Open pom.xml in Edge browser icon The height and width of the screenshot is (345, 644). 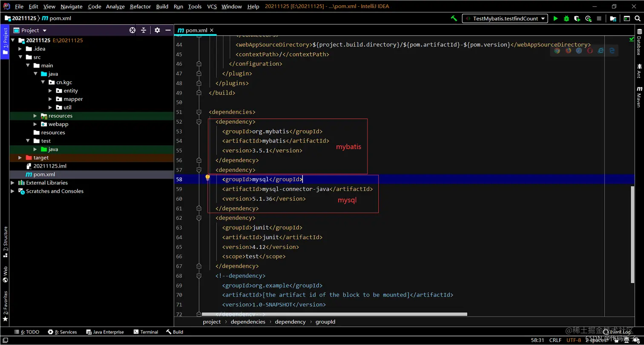(612, 50)
